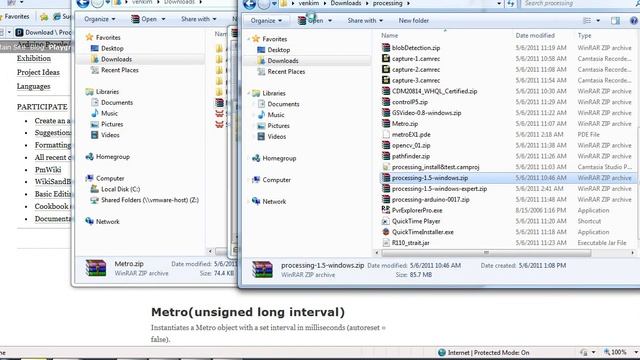Open PmWiki link on webpage
This screenshot has height=360, width=640.
pyautogui.click(x=48, y=170)
